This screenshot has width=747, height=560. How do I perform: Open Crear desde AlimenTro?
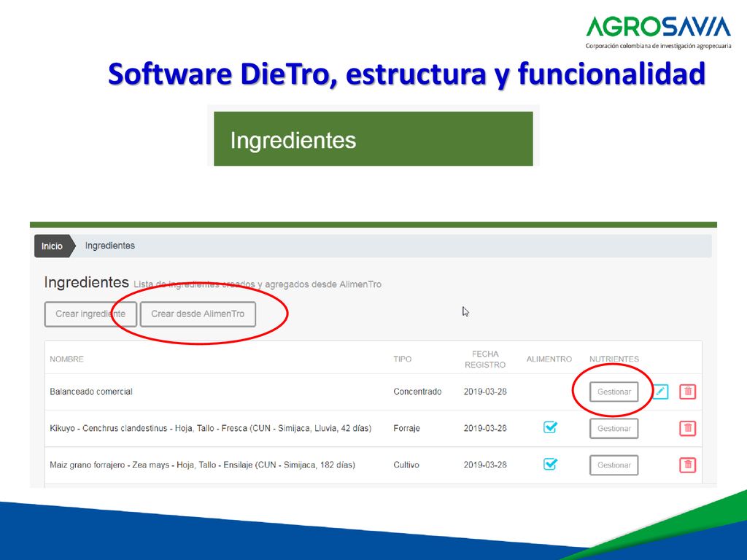tap(198, 314)
